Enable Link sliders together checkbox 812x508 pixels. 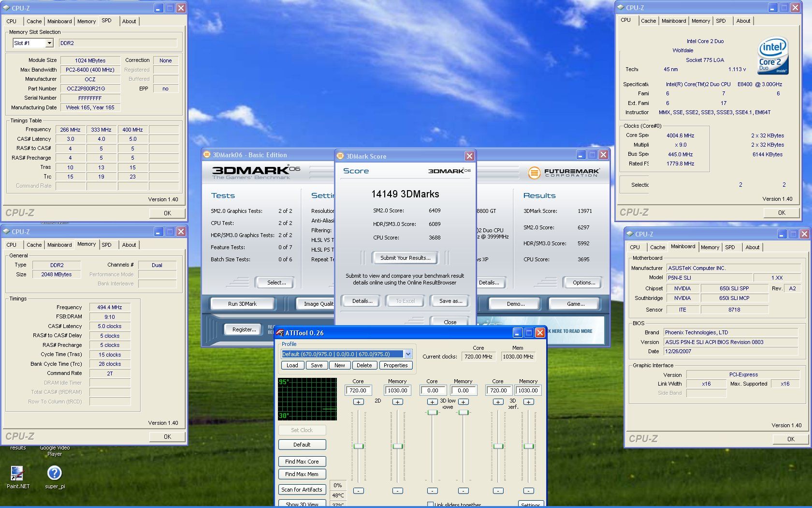(x=430, y=504)
